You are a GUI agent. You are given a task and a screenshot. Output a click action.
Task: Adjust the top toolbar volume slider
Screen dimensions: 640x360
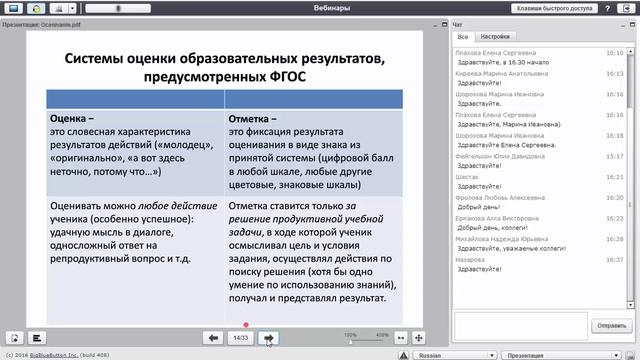tap(118, 8)
